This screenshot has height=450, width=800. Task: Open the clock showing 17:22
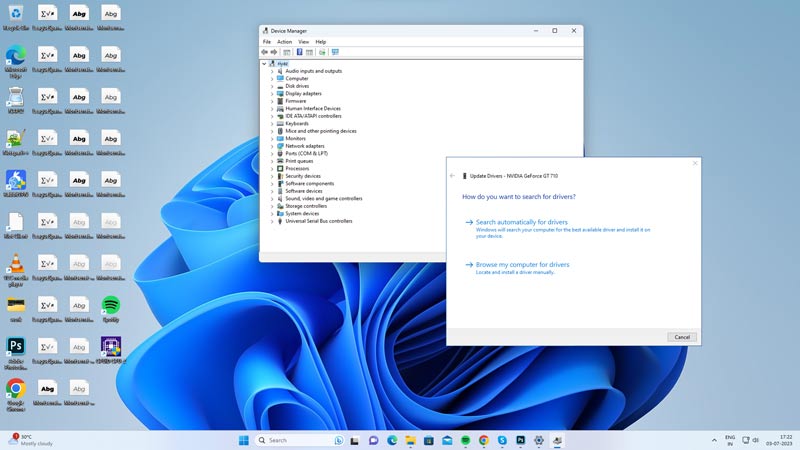tap(779, 440)
